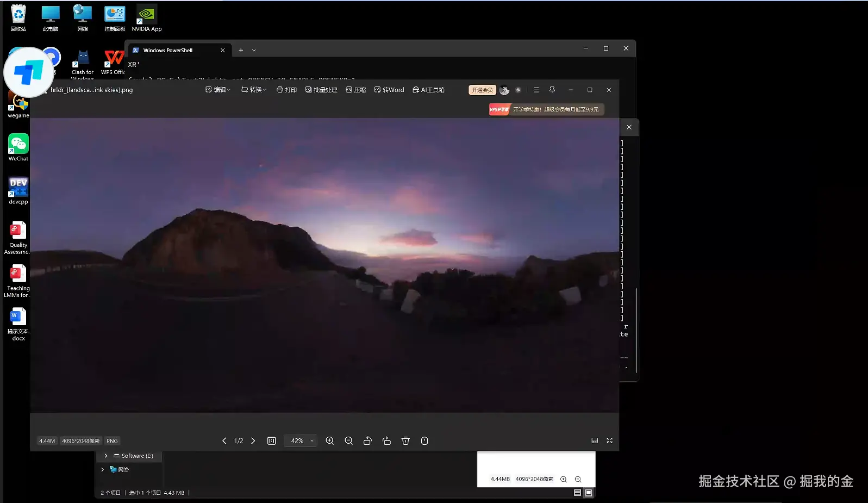868x503 pixels.
Task: Click the 压缩 compress tool
Action: tap(356, 90)
